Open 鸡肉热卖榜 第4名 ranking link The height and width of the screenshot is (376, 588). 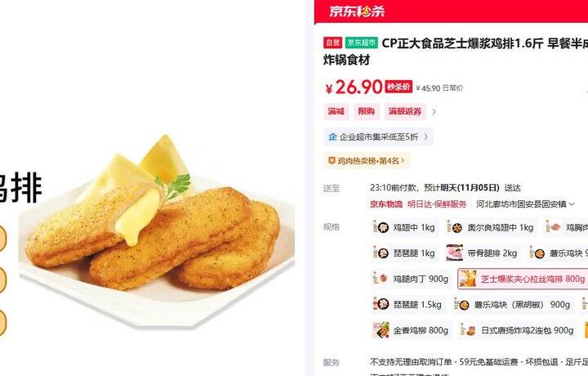(x=367, y=160)
